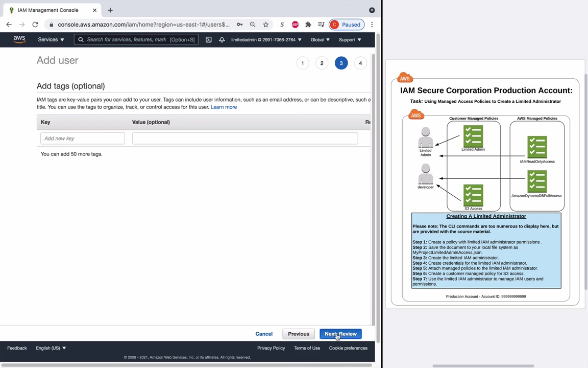Image resolution: width=588 pixels, height=368 pixels.
Task: Click the IAMReadOnlyAccess policy icon
Action: 537,147
